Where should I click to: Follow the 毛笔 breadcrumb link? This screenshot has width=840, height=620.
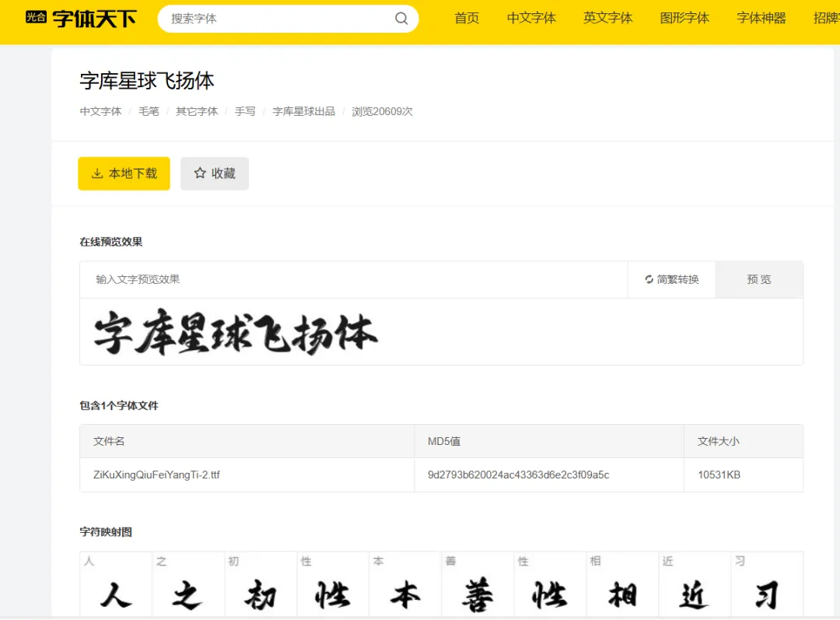(149, 111)
